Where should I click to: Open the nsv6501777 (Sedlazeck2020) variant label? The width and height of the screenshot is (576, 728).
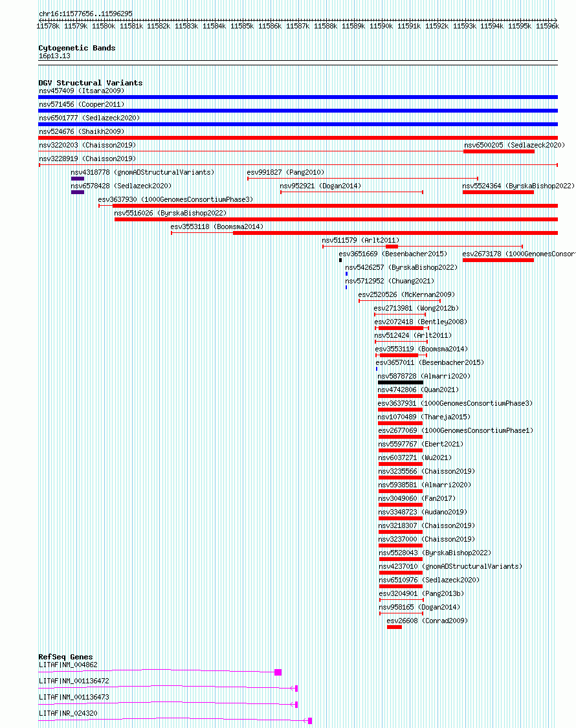coord(89,118)
